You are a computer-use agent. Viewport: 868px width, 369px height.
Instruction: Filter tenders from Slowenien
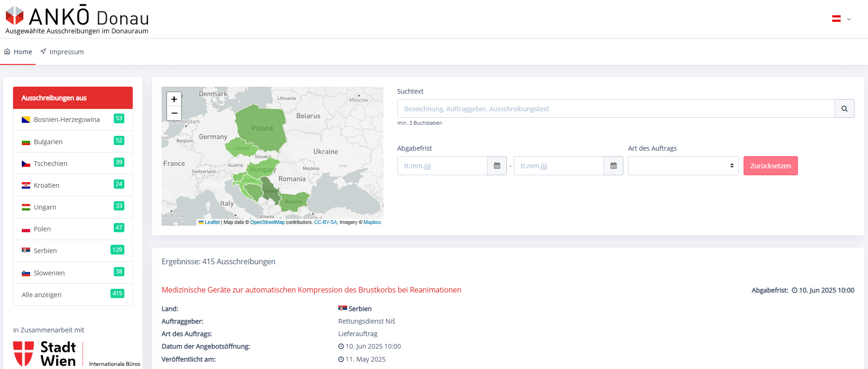(x=73, y=273)
